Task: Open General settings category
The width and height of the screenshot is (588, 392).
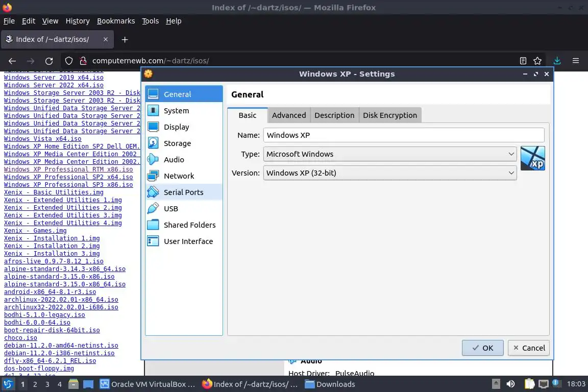Action: [184, 94]
